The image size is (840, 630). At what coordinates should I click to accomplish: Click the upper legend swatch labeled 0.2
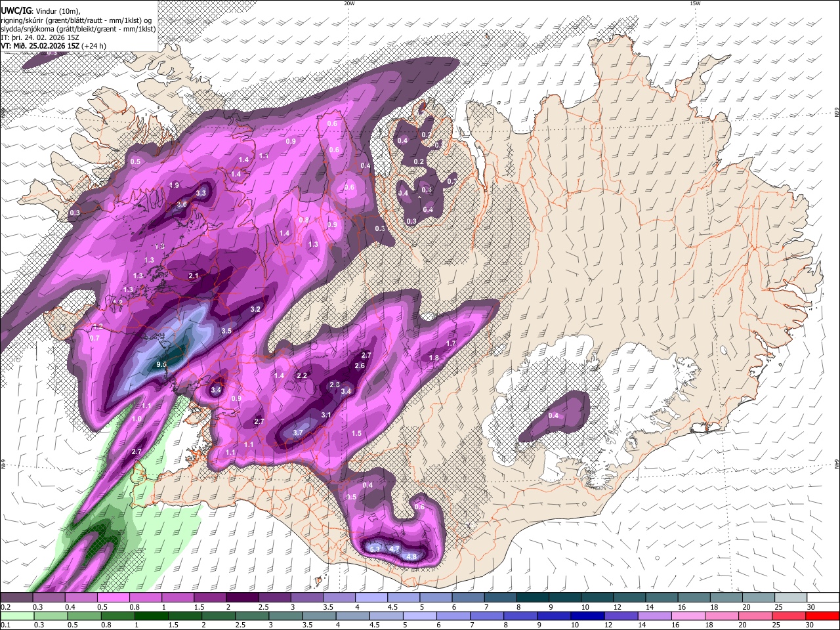click(16, 598)
